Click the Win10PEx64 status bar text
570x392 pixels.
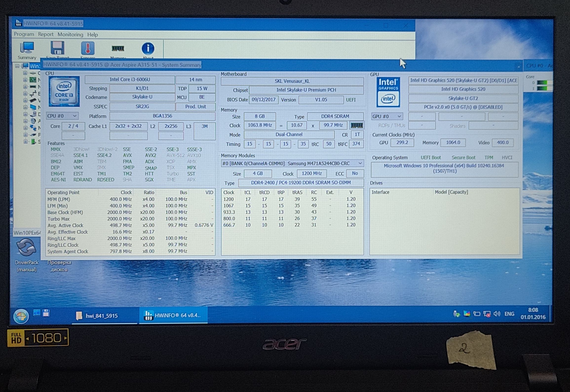(27, 233)
